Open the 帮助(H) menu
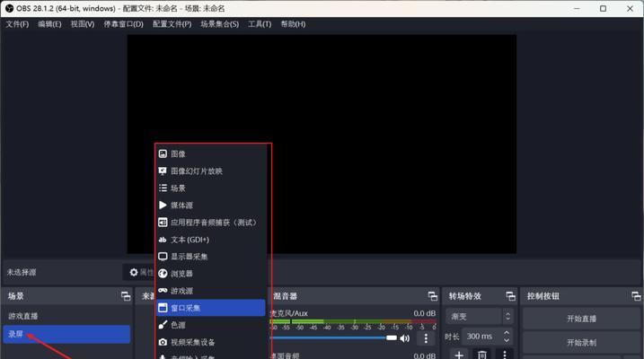Screen dimensions: 644x359 [x=293, y=24]
